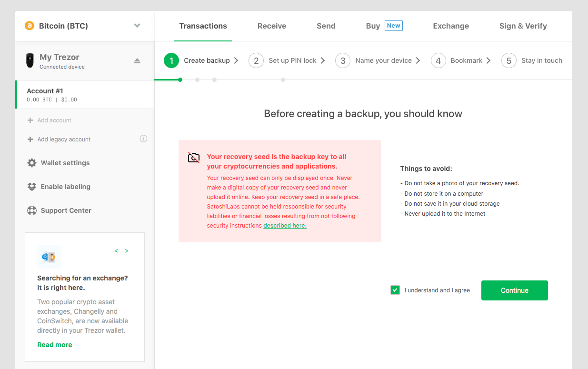
Task: Click chevron after Set up PIN lock step
Action: click(x=323, y=60)
